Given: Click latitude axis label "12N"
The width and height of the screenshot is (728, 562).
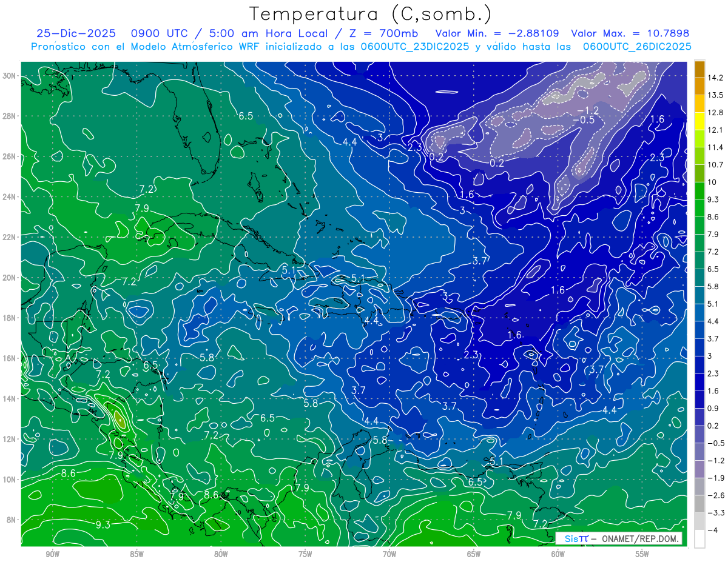Looking at the screenshot, I should pos(9,439).
